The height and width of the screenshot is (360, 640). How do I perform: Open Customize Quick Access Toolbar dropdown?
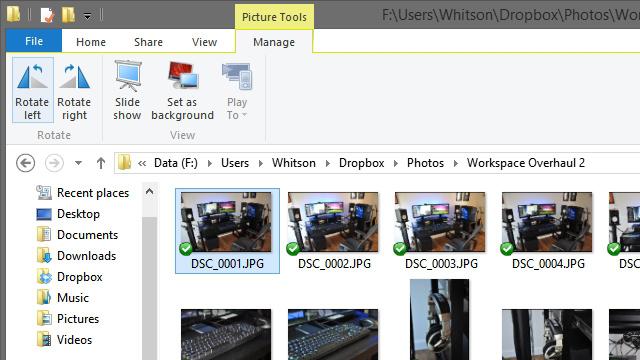[x=87, y=16]
